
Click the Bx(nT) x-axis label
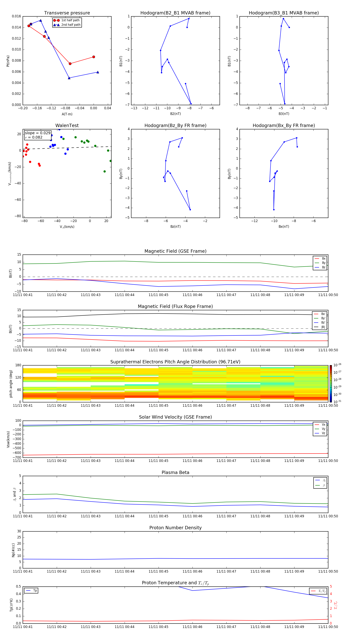pyautogui.click(x=284, y=227)
